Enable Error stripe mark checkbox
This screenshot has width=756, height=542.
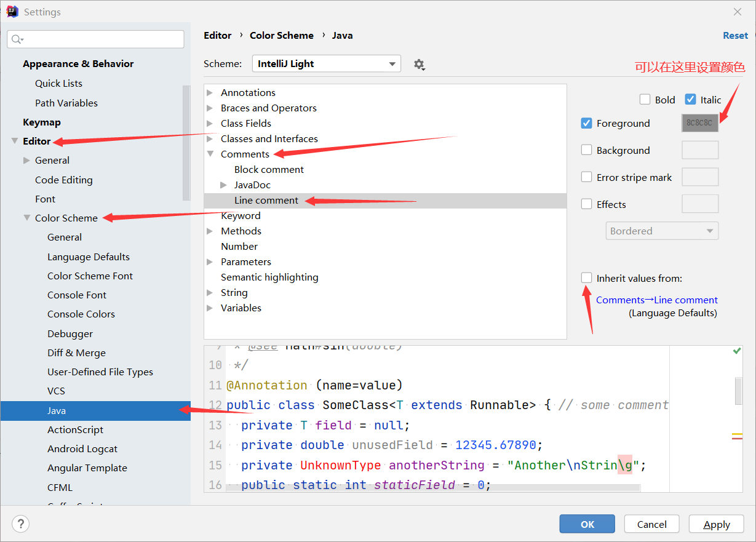pyautogui.click(x=586, y=177)
